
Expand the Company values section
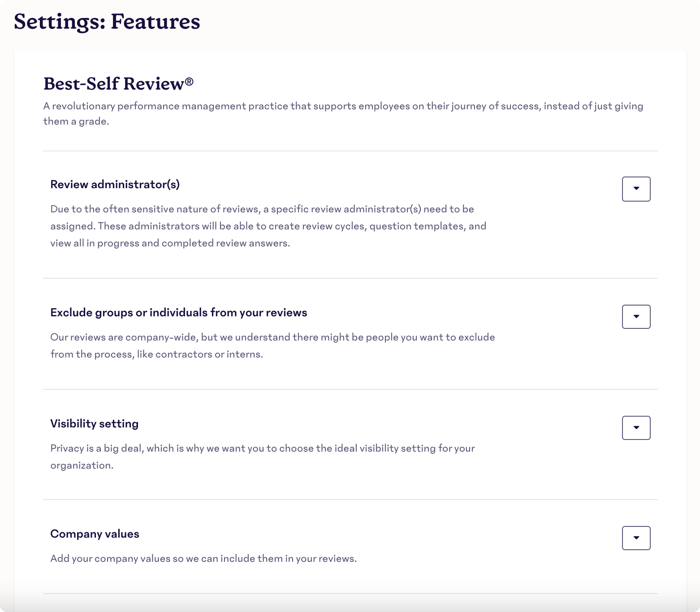pos(636,538)
